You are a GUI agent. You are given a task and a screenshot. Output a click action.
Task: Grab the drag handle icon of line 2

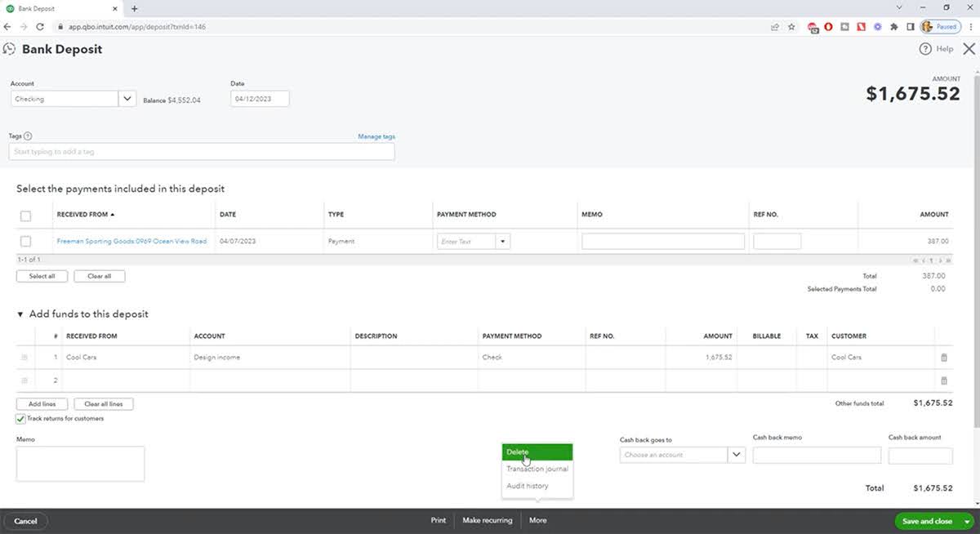[24, 380]
